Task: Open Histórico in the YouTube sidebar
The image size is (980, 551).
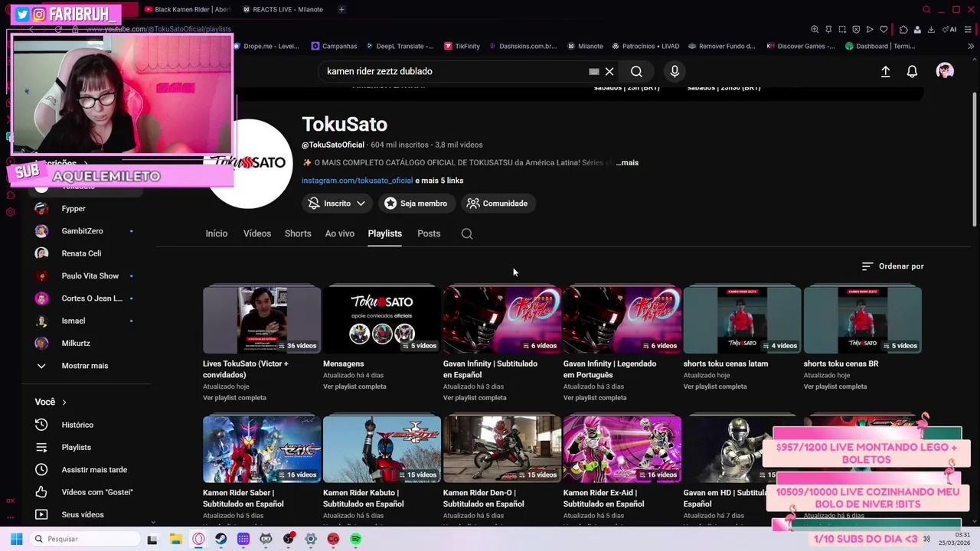Action: (77, 425)
